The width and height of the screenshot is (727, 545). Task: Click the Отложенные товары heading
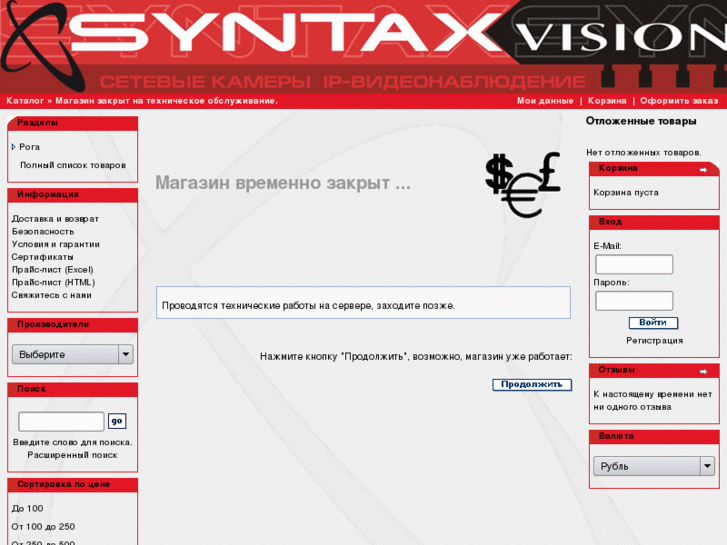pos(641,121)
